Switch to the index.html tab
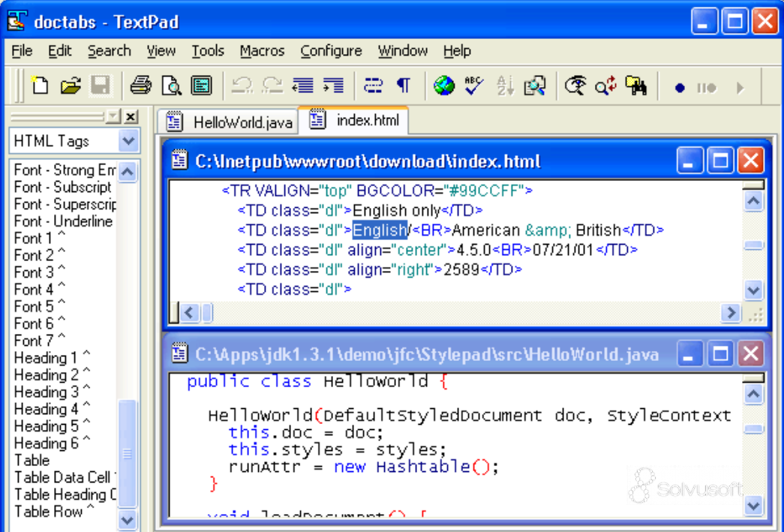784x532 pixels. pos(354,121)
